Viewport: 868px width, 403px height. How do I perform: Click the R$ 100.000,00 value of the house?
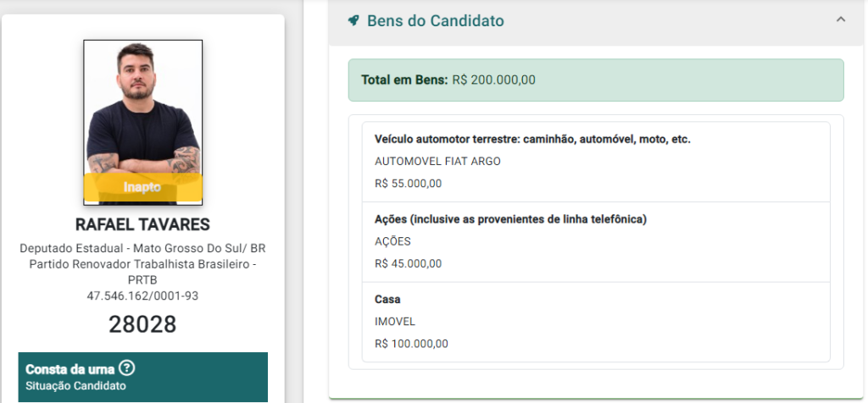[411, 344]
